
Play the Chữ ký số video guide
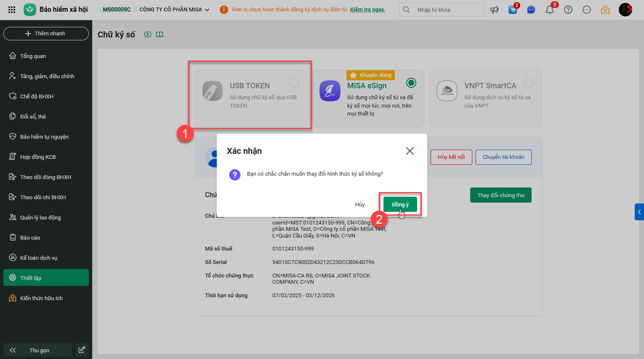(148, 34)
